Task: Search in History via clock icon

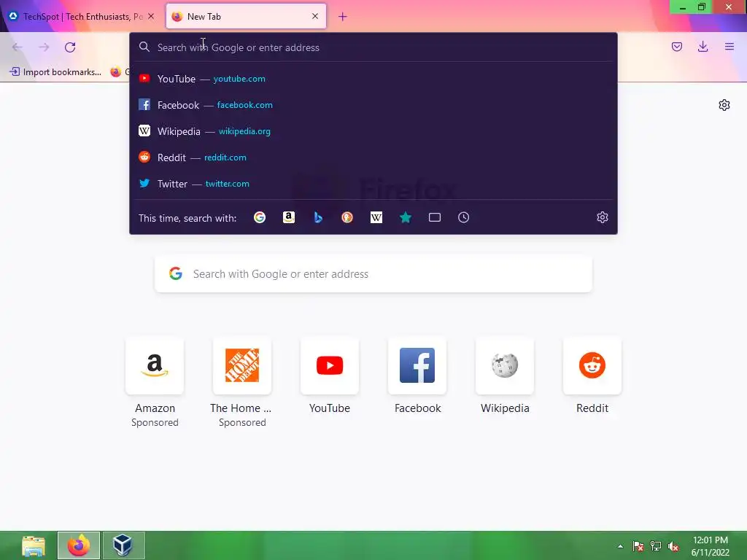Action: [463, 217]
